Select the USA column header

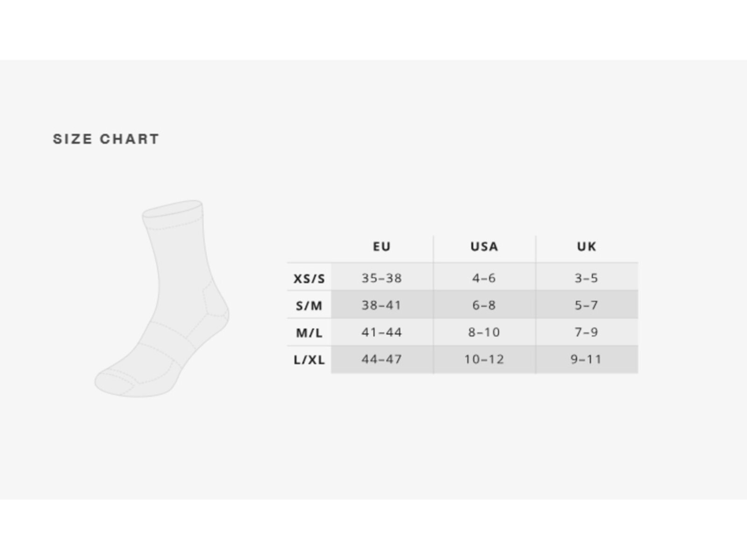pos(484,246)
